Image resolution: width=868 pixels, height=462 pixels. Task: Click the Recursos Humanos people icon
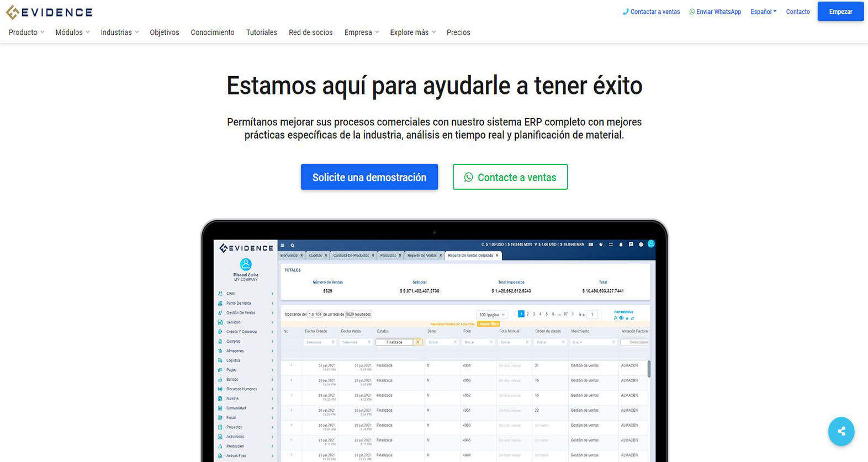[220, 389]
